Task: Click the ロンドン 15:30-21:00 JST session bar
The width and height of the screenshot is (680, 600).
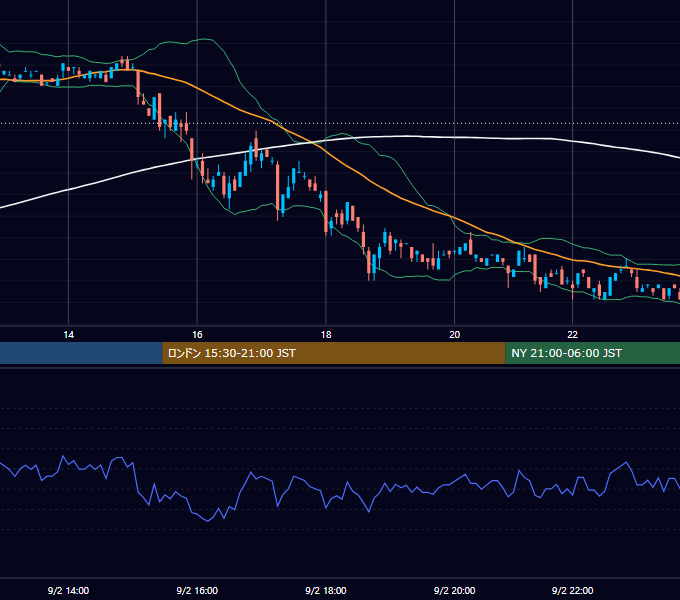Action: pos(334,353)
